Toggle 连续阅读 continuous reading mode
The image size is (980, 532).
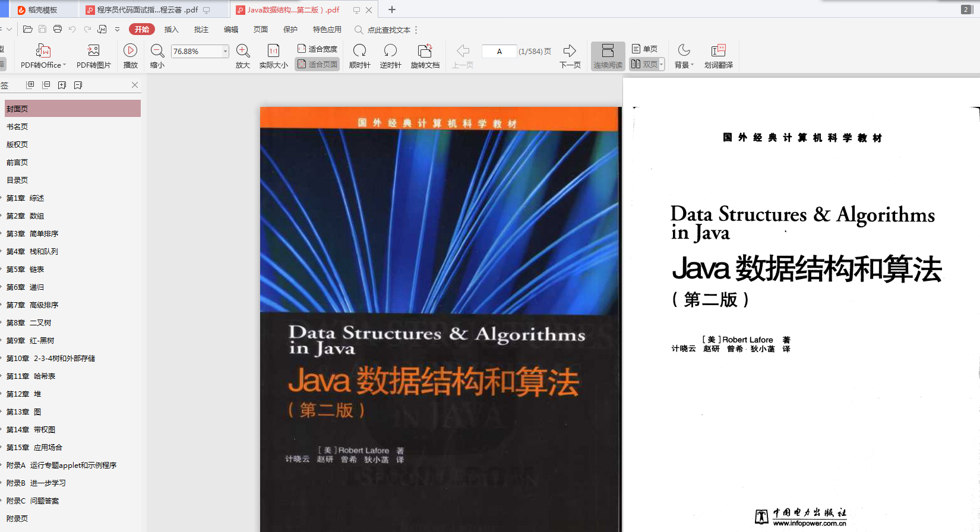pos(608,56)
